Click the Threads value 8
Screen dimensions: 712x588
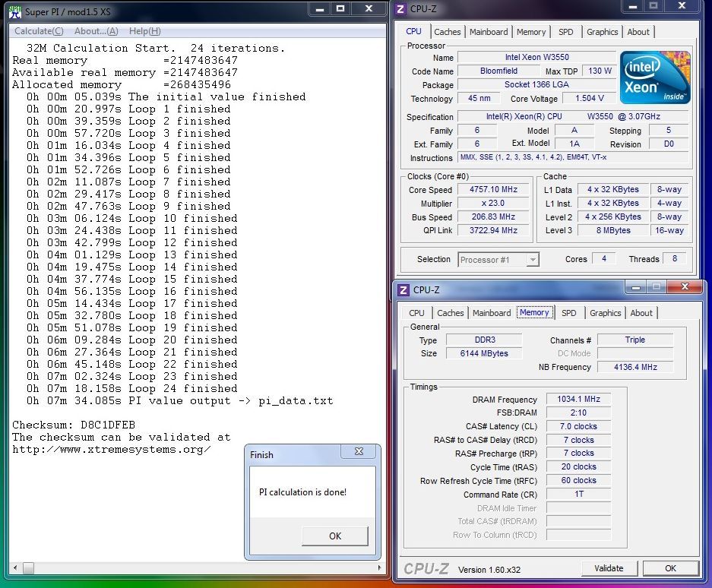coord(674,259)
